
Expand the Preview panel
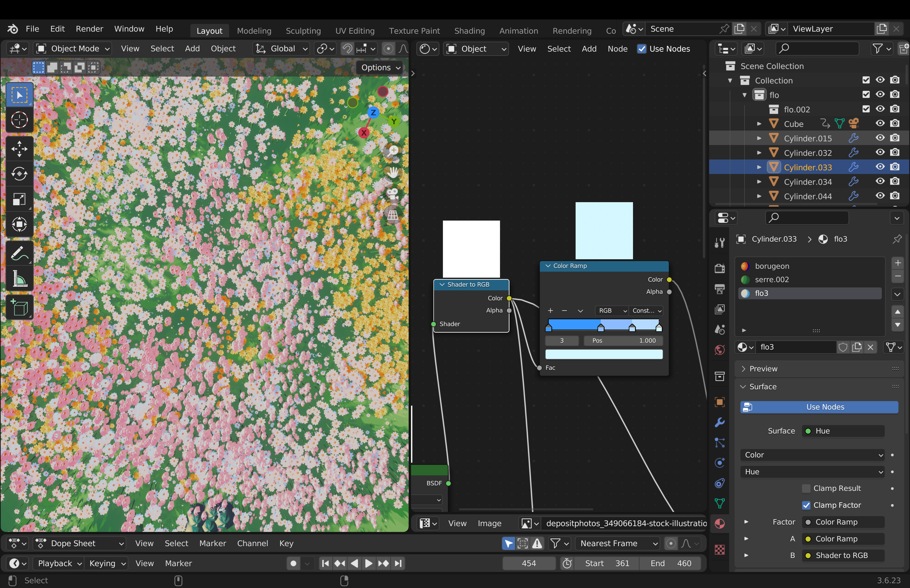point(763,369)
